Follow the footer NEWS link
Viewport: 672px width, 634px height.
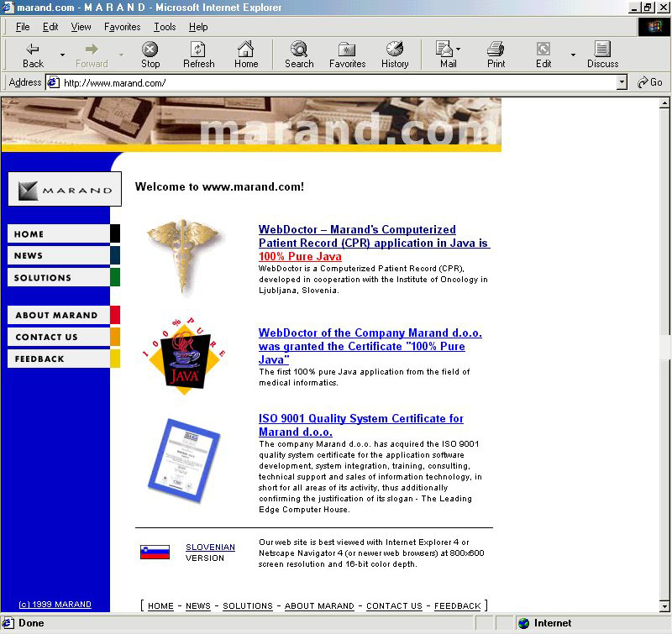198,605
